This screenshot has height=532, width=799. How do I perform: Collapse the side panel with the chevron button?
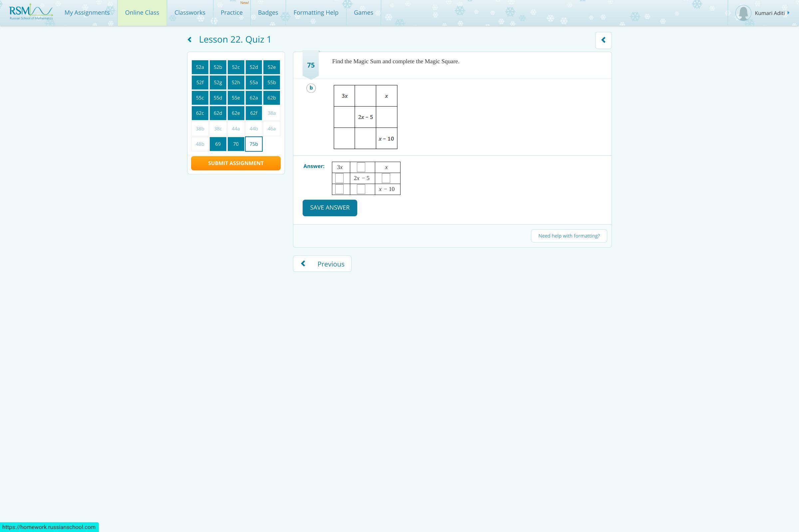click(603, 40)
